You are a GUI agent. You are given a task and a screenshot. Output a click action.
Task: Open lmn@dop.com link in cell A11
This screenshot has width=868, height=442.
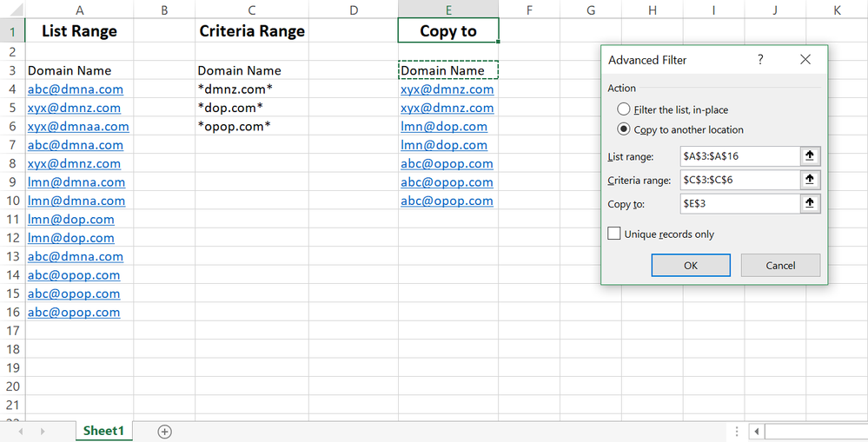click(x=71, y=220)
